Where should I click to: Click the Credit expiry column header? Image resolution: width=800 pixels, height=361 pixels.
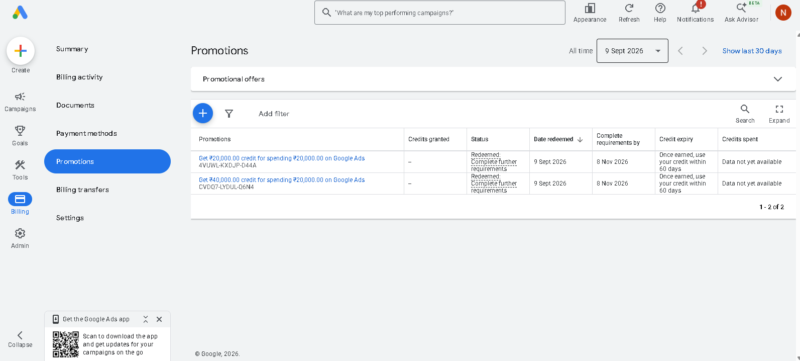676,139
